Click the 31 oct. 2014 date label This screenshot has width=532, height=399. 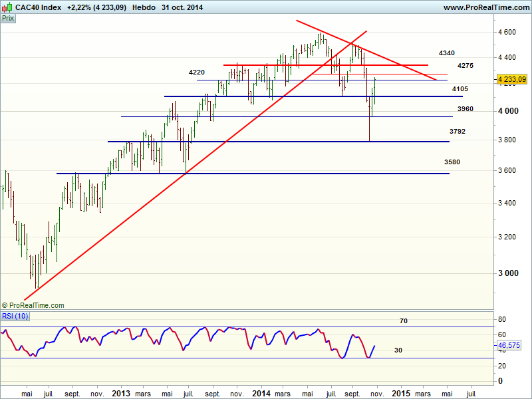180,8
